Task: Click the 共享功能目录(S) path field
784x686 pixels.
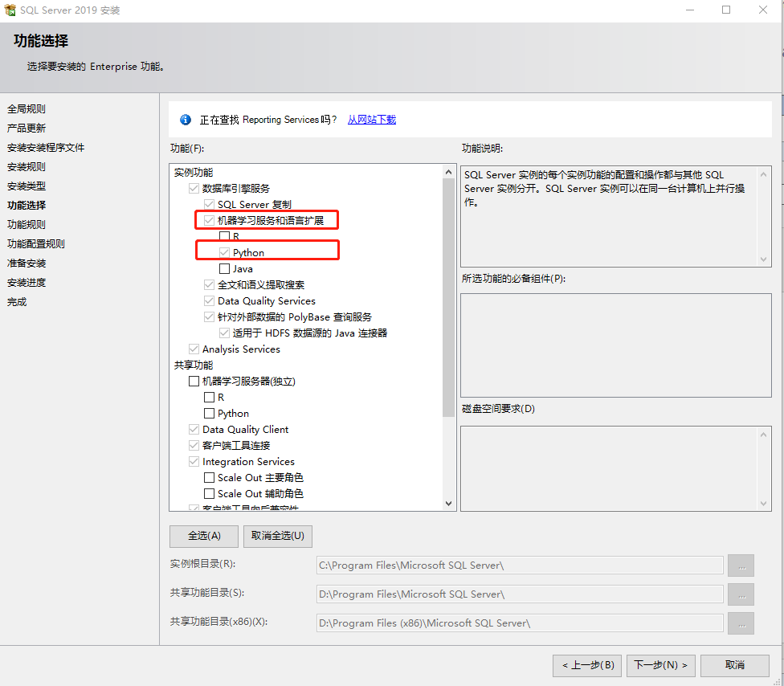Action: click(x=520, y=594)
